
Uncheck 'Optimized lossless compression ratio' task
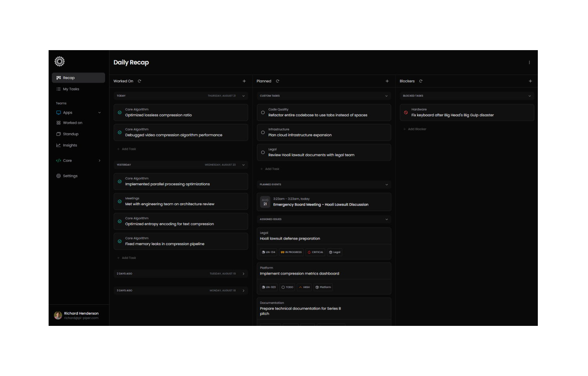(x=119, y=112)
